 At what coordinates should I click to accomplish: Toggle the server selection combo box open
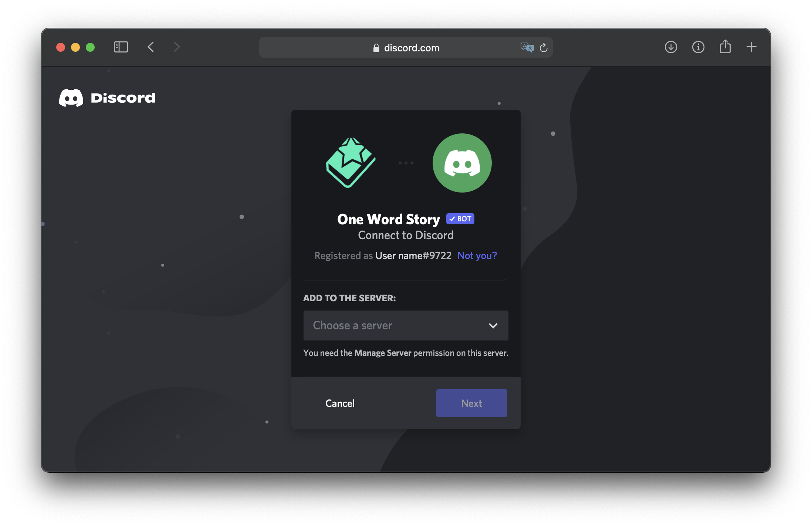coord(406,325)
